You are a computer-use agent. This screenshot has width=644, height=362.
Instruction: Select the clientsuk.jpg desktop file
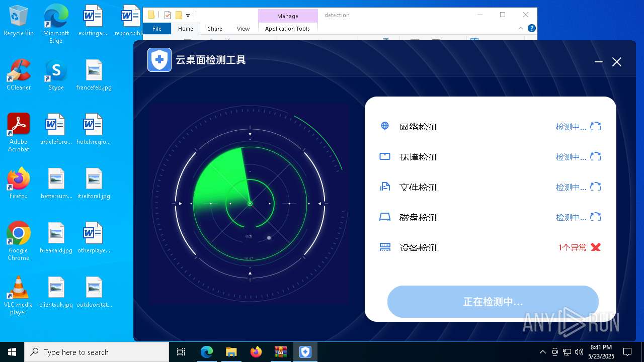(x=56, y=293)
